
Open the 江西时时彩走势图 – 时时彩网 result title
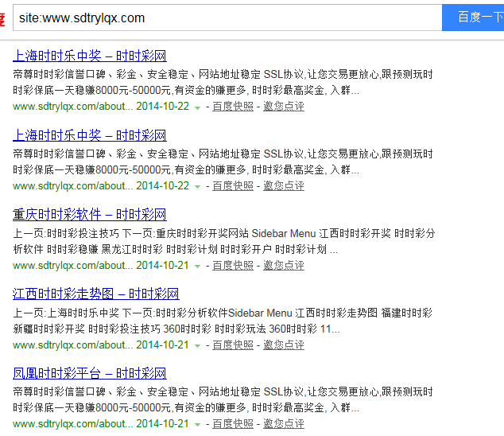click(96, 294)
